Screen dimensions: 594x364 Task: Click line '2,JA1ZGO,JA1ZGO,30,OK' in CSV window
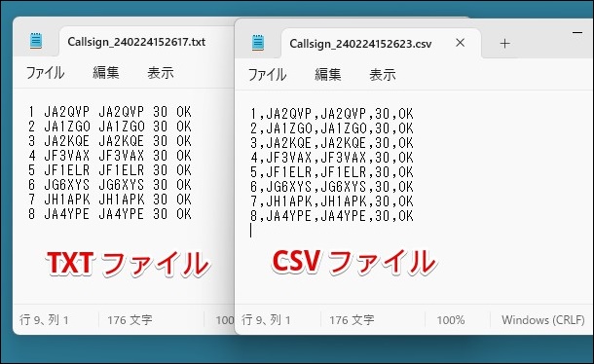click(332, 128)
